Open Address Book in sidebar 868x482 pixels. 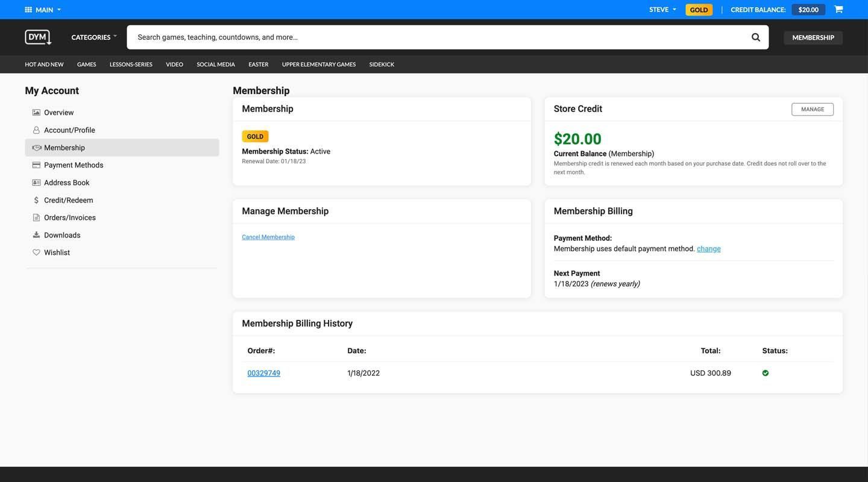tap(66, 183)
